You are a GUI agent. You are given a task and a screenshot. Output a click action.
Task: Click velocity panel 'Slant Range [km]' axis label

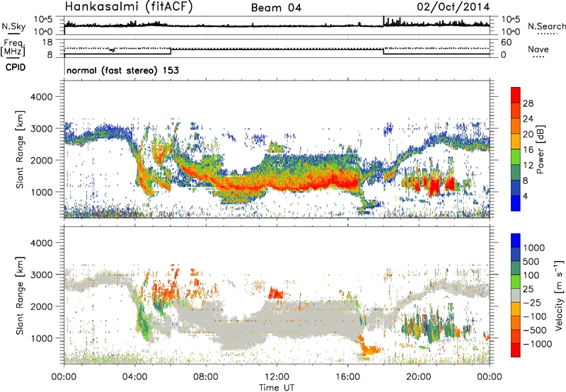tap(20, 295)
